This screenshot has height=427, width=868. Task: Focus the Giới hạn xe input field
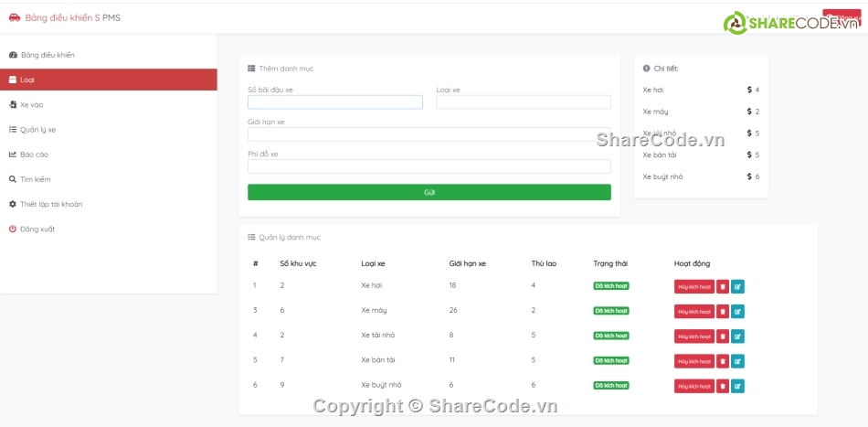[x=429, y=134]
